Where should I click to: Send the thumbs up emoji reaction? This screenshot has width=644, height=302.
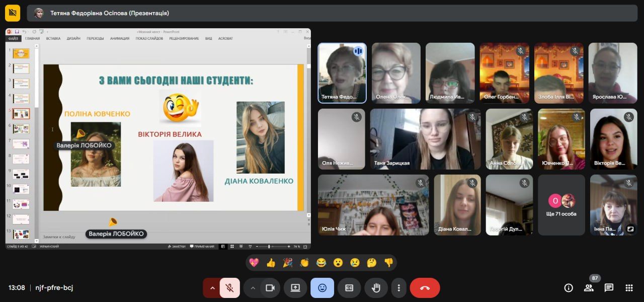271,262
